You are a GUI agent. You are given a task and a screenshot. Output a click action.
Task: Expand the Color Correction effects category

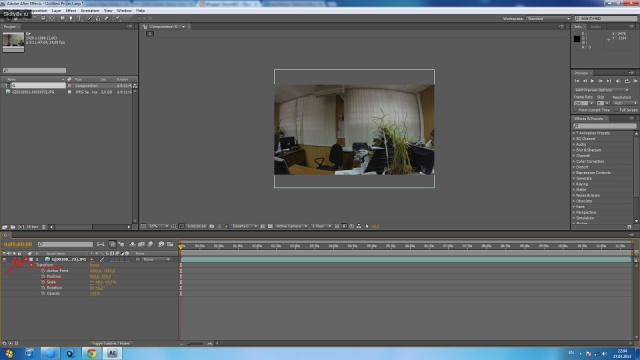click(x=573, y=162)
